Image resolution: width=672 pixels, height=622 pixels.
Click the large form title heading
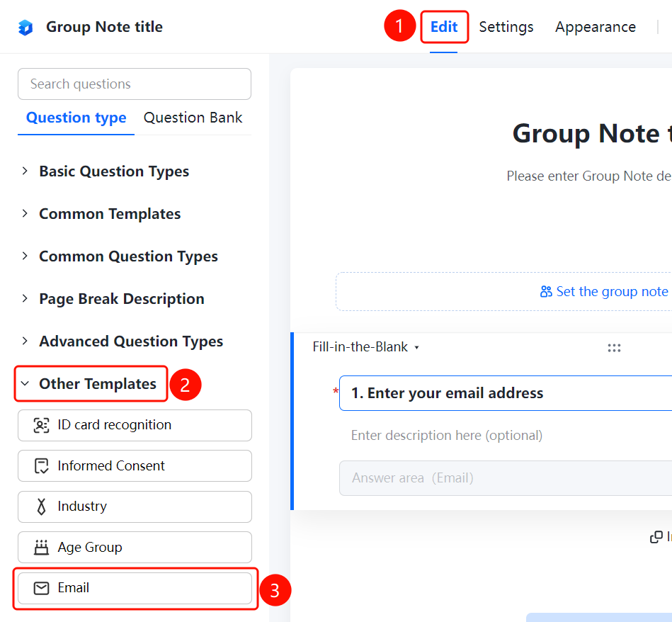(592, 133)
